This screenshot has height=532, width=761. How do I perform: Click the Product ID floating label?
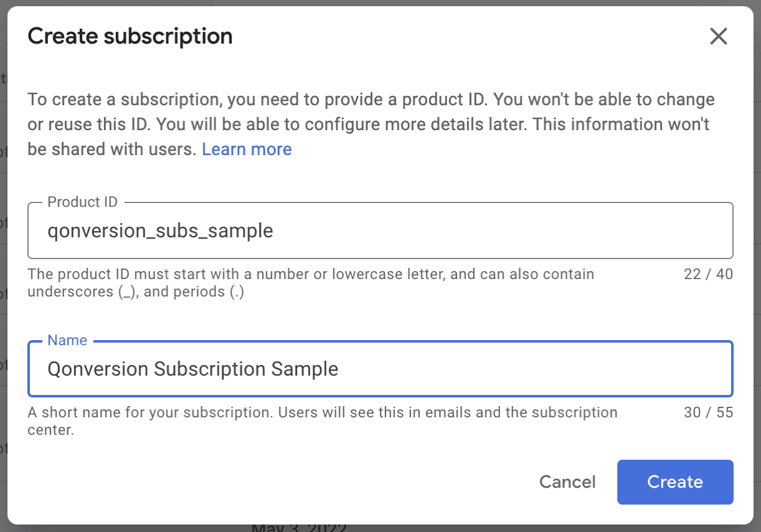point(82,202)
